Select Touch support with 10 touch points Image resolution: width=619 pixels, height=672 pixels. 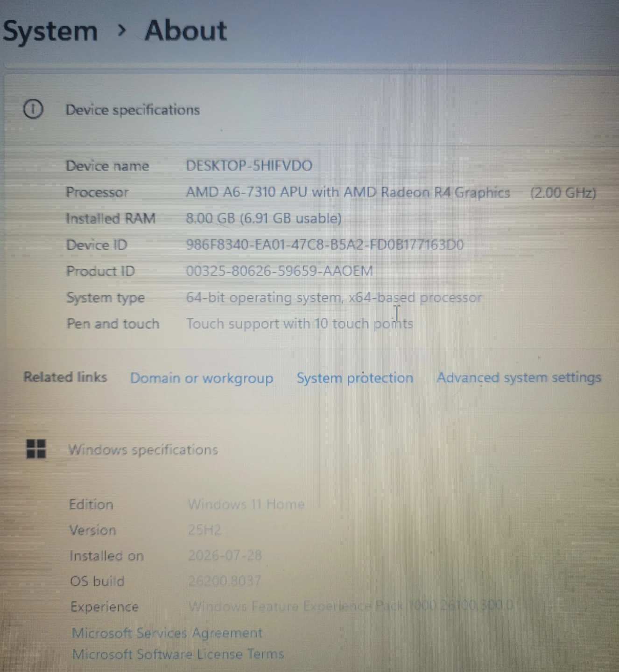(x=300, y=323)
